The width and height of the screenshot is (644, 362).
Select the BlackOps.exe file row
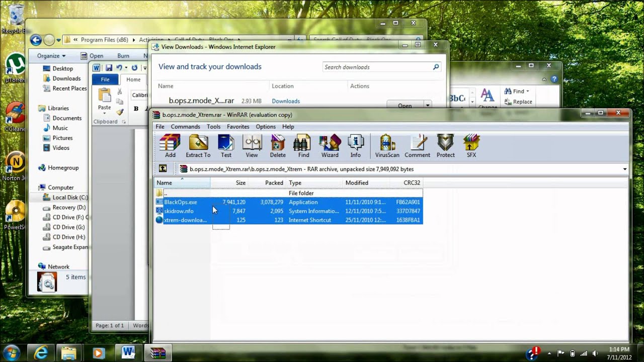point(288,202)
